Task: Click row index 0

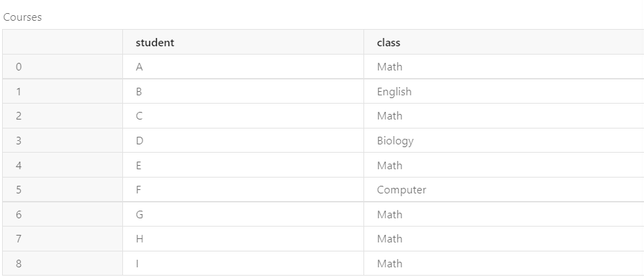Action: [x=19, y=67]
